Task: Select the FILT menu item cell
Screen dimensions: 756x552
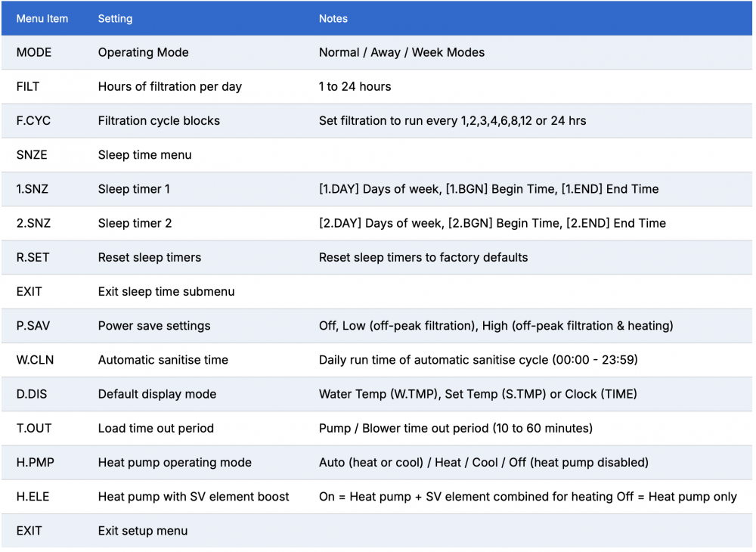Action: (28, 87)
